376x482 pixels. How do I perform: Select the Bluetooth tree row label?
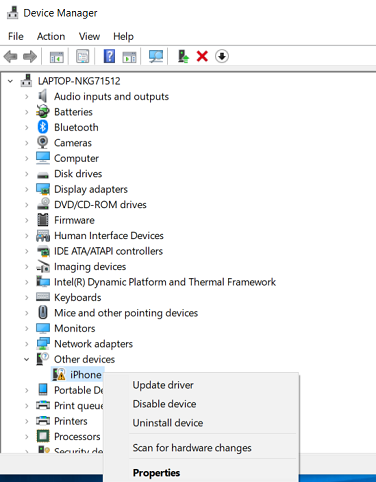pyautogui.click(x=76, y=127)
